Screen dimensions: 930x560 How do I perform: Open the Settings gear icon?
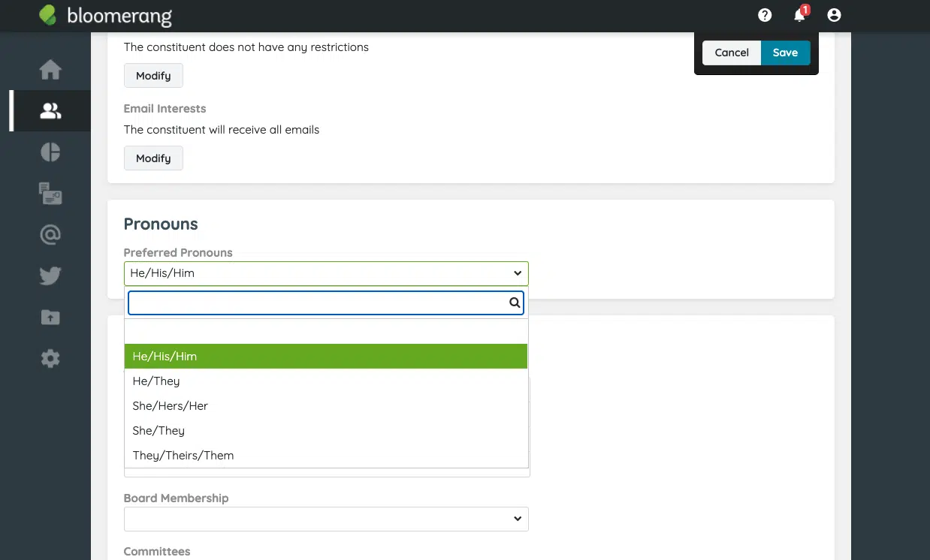click(x=50, y=359)
